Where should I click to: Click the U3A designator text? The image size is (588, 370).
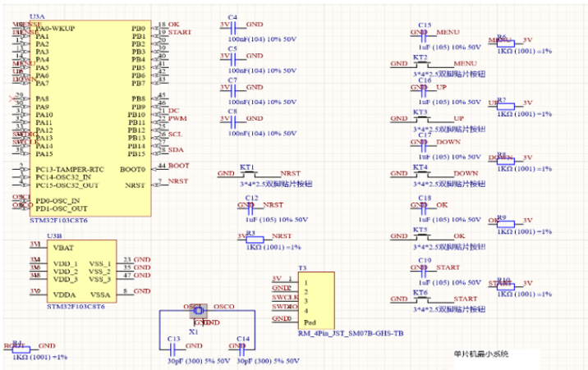(37, 16)
